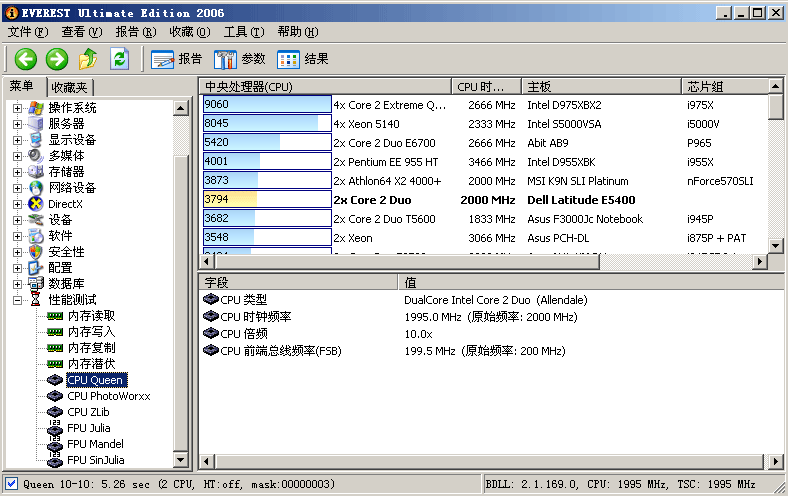Select the 服务器 server icon in the tree
Image resolution: width=788 pixels, height=496 pixels.
tap(36, 124)
